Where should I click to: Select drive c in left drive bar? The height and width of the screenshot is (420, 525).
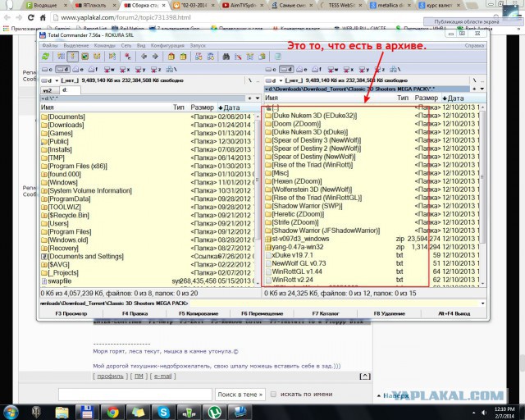(47, 70)
